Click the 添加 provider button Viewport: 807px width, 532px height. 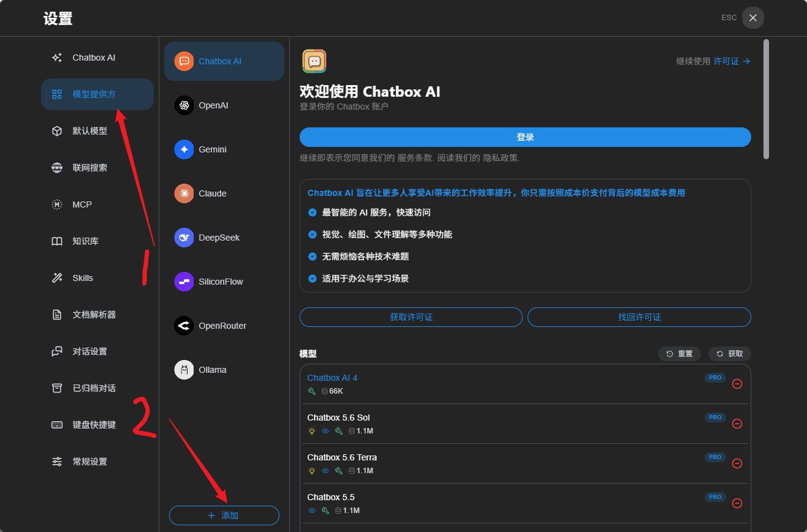point(224,515)
